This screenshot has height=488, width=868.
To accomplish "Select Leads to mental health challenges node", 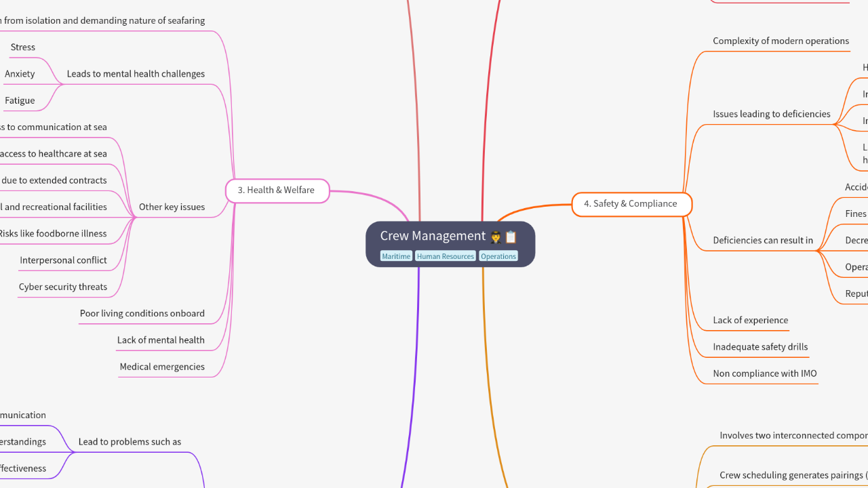I will (136, 74).
